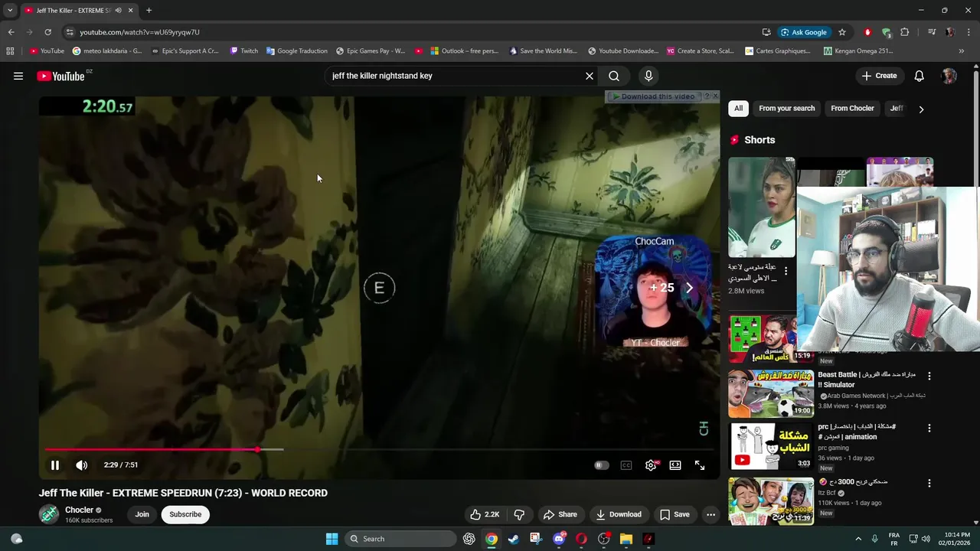This screenshot has height=551, width=980.
Task: Mute the video volume
Action: coord(82,465)
